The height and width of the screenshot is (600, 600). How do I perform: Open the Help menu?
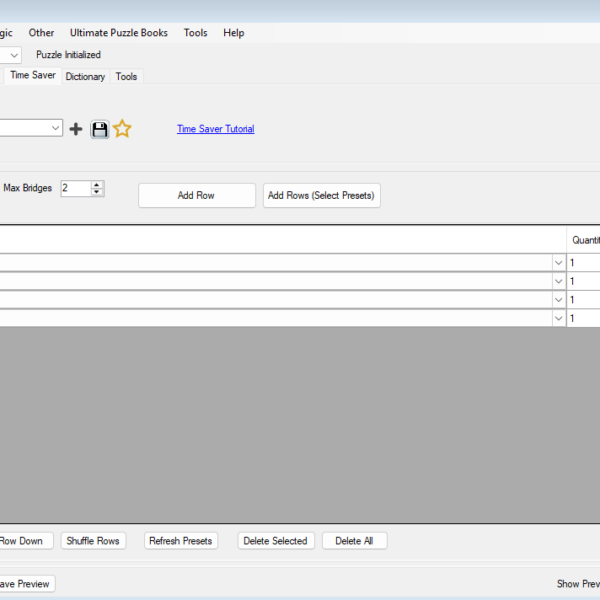(x=233, y=33)
